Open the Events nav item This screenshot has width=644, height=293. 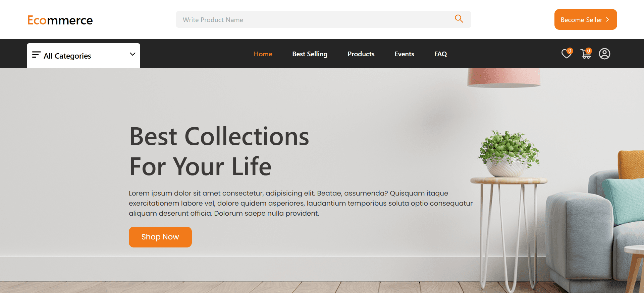pyautogui.click(x=404, y=54)
